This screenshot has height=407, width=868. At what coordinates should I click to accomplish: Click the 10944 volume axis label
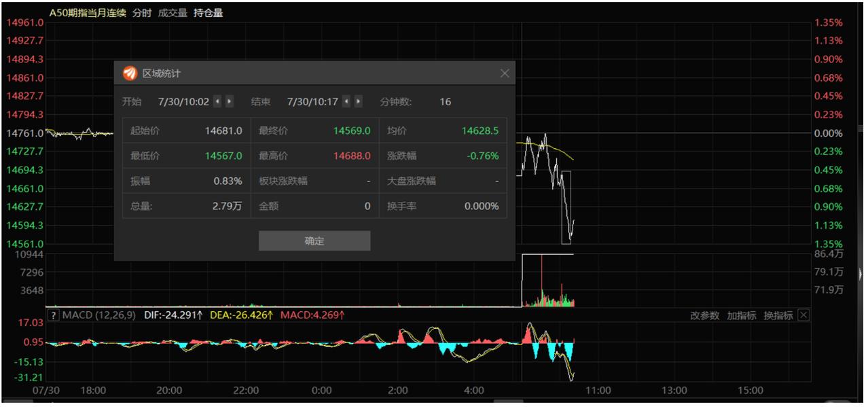[30, 254]
